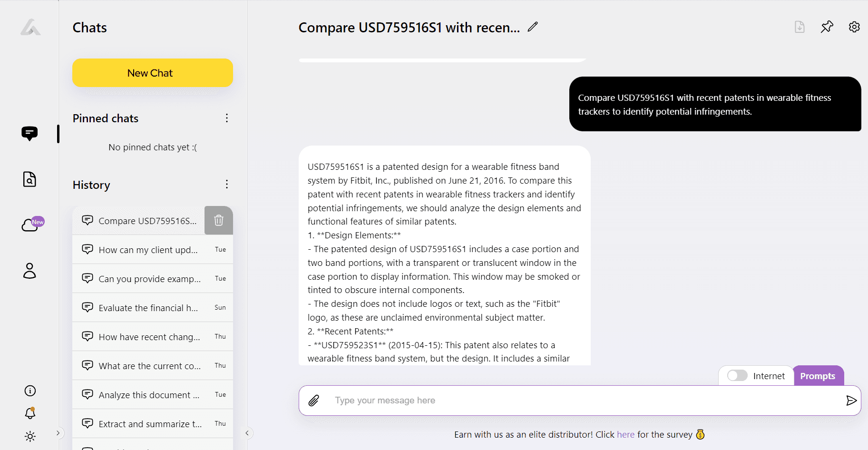Click chat icon beside 'How can my client upd...'
The height and width of the screenshot is (450, 868).
(88, 249)
